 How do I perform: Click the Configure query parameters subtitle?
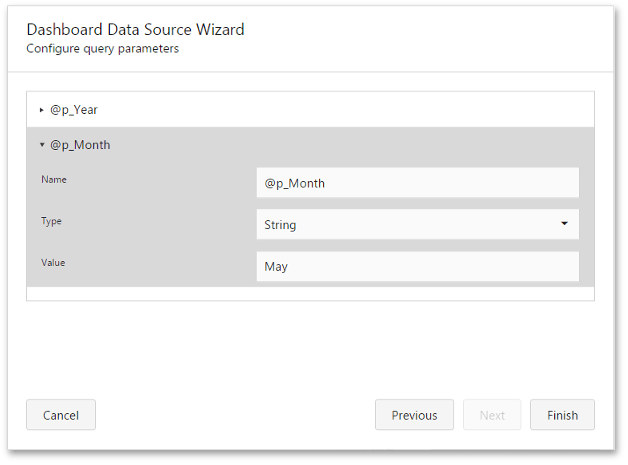click(103, 48)
